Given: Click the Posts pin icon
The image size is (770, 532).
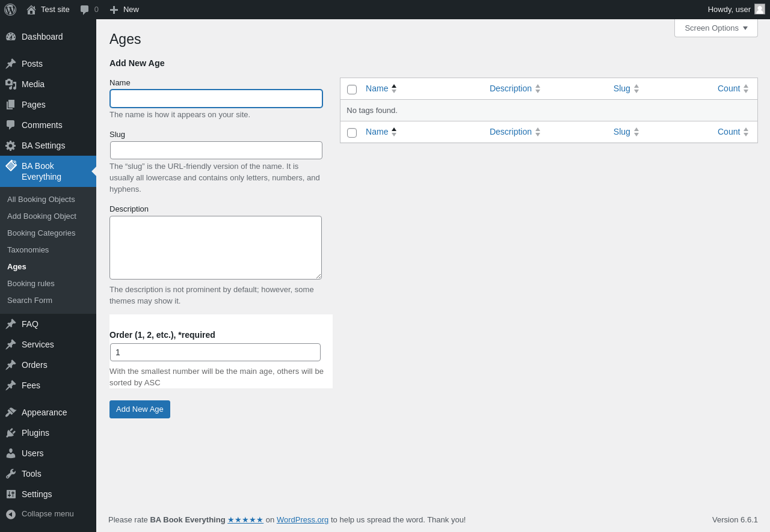Looking at the screenshot, I should click(x=11, y=64).
